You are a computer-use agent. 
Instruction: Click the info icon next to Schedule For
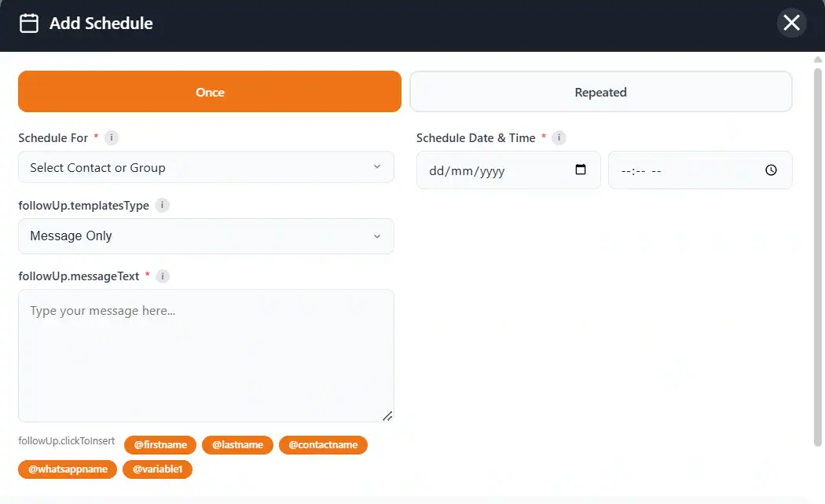pos(111,137)
